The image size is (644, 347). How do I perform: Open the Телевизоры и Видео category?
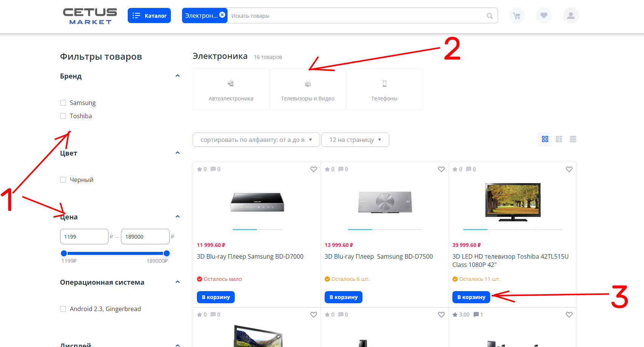pos(308,89)
